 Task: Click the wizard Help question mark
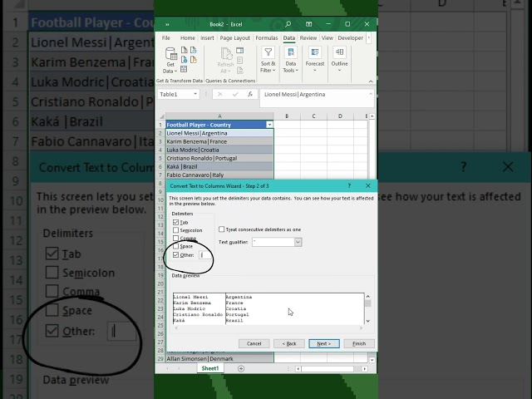(x=349, y=185)
